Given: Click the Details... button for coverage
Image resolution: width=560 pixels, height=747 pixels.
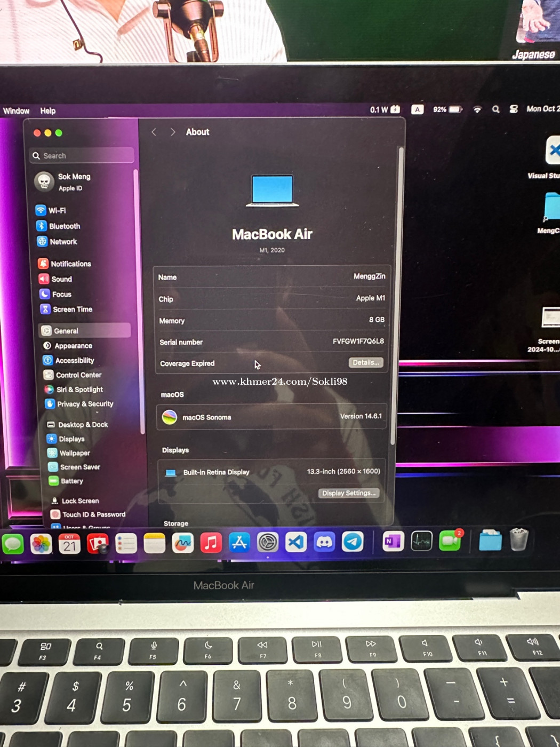Looking at the screenshot, I should pyautogui.click(x=366, y=363).
